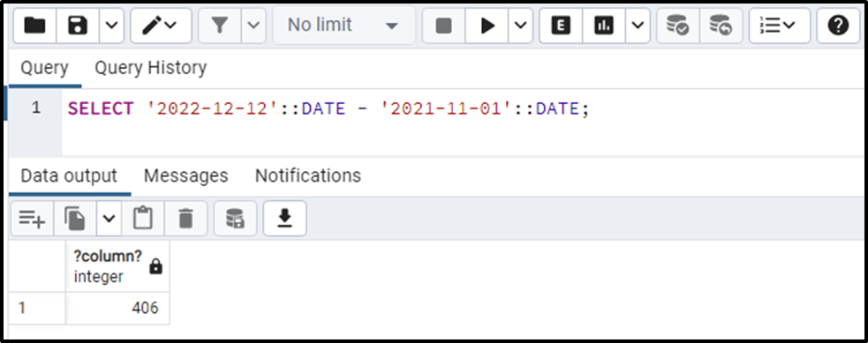
Task: Run Explain Analyze chart icon
Action: point(604,26)
